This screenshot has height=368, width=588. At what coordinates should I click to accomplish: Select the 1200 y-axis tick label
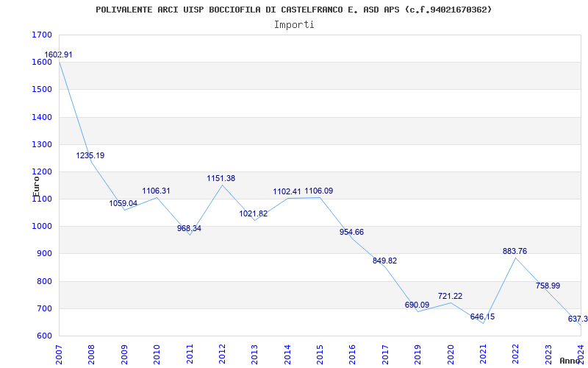[x=42, y=172]
